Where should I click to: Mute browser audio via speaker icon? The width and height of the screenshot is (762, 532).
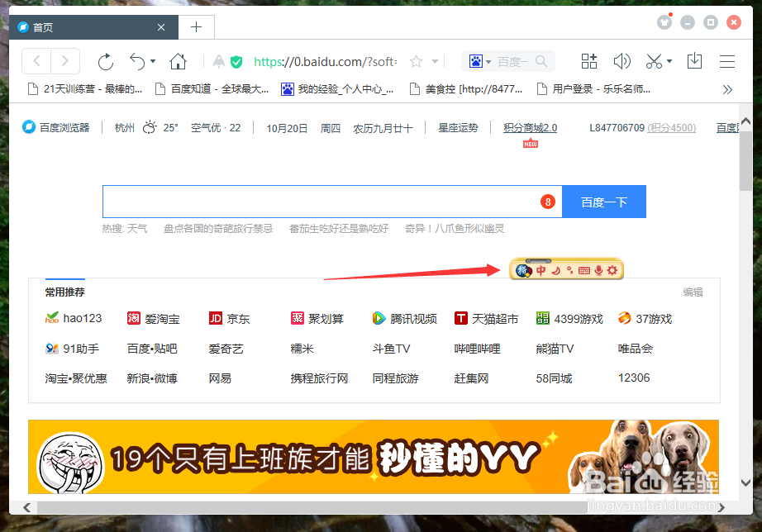coord(622,61)
